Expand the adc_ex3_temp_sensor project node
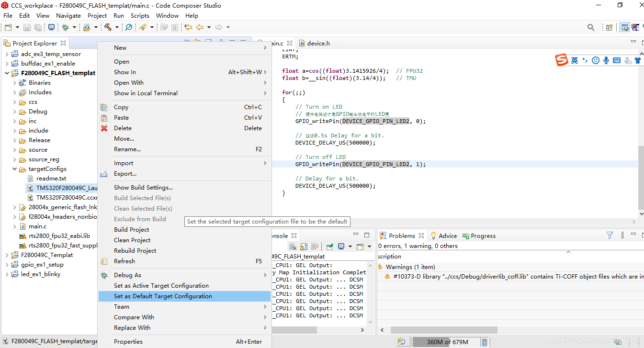Screen dimensions: 644x348 pyautogui.click(x=7, y=54)
